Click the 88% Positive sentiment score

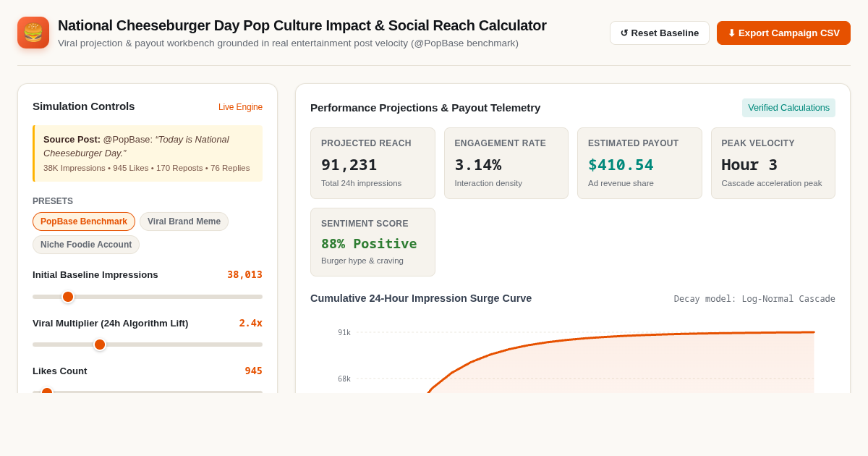point(369,244)
